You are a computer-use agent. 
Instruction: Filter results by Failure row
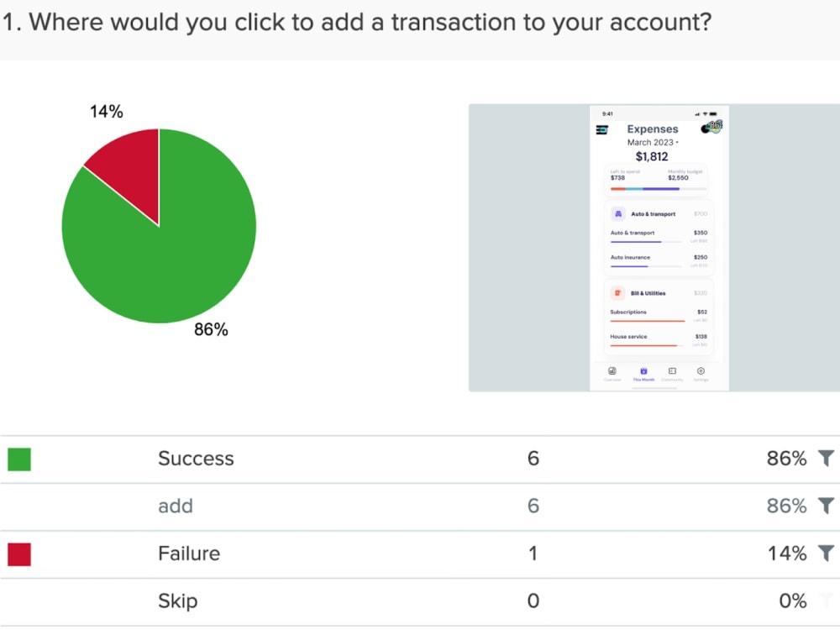click(826, 553)
